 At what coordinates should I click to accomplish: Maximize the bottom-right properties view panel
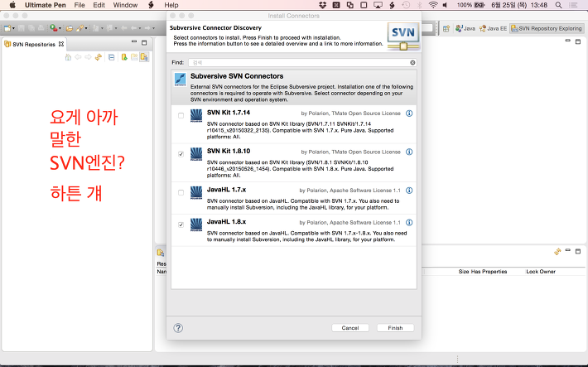pyautogui.click(x=578, y=251)
